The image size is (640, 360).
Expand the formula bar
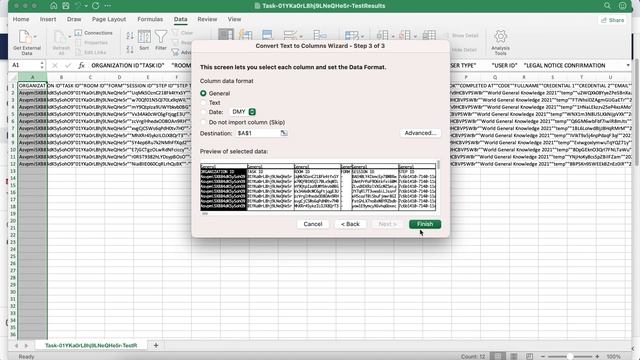pyautogui.click(x=628, y=65)
